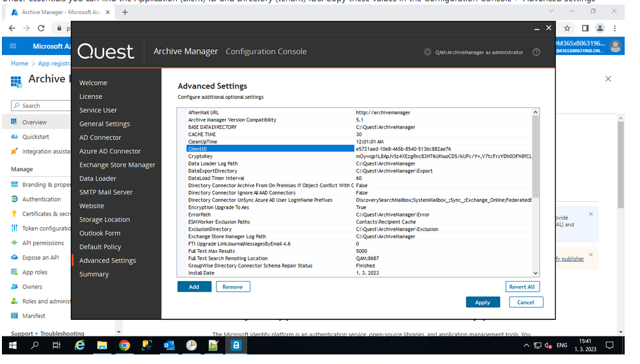Click the Remove button

coord(232,287)
